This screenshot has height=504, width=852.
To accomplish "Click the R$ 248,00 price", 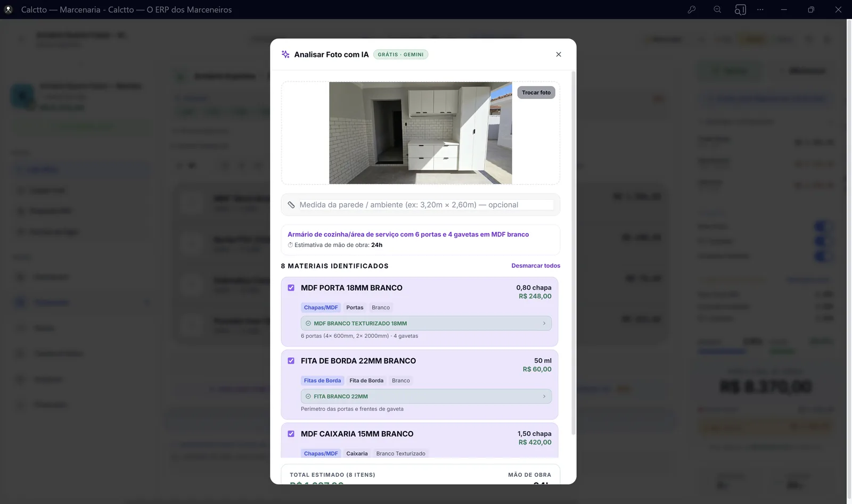I will [x=535, y=296].
